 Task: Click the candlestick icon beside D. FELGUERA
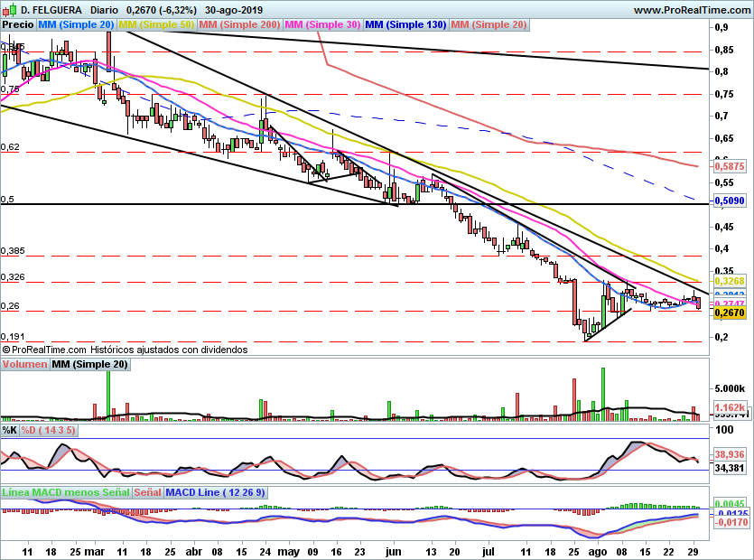coord(9,10)
